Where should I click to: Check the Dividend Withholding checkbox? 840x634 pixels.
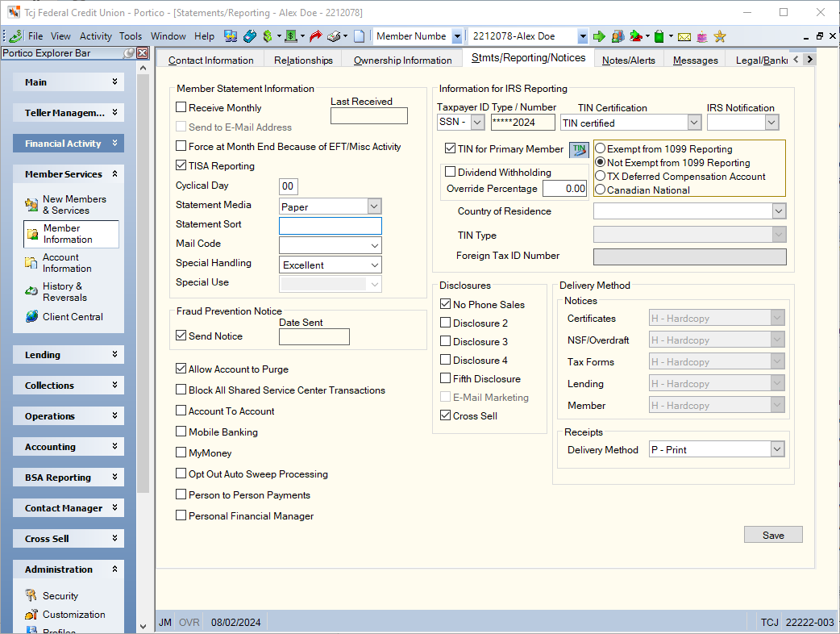(450, 172)
